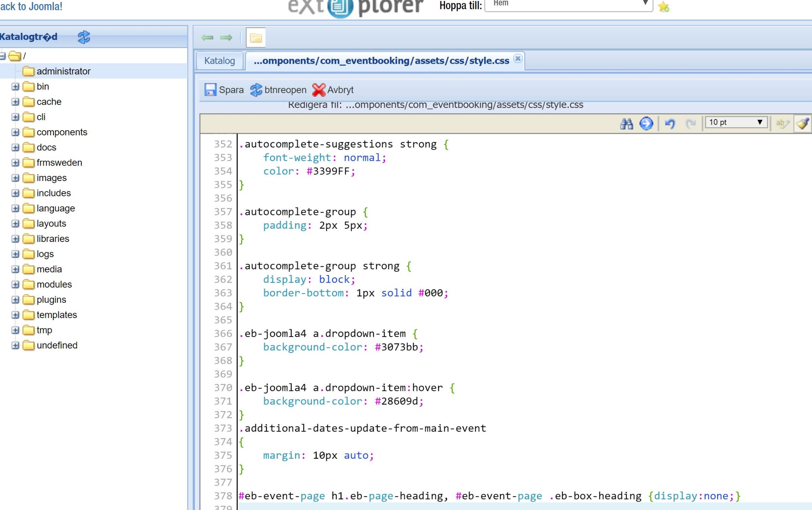Open the modules folder
This screenshot has height=510, width=812.
(54, 284)
